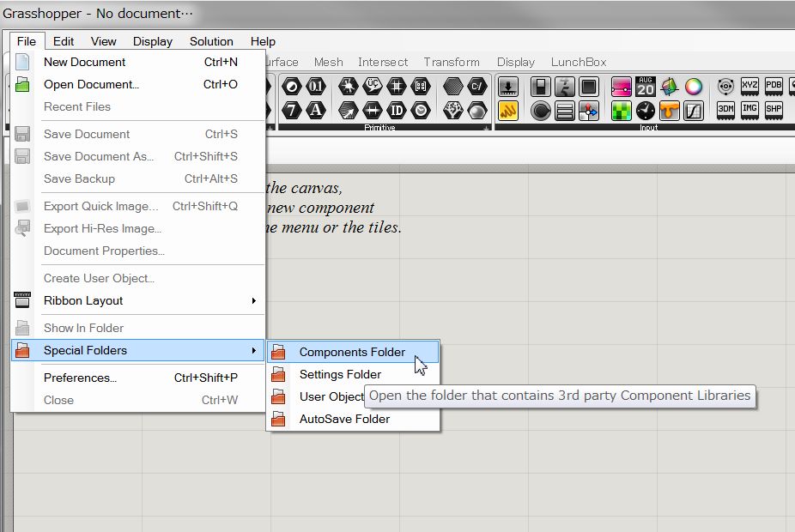Select the Calendar AUG 20 icon
This screenshot has height=532, width=795.
coord(646,87)
